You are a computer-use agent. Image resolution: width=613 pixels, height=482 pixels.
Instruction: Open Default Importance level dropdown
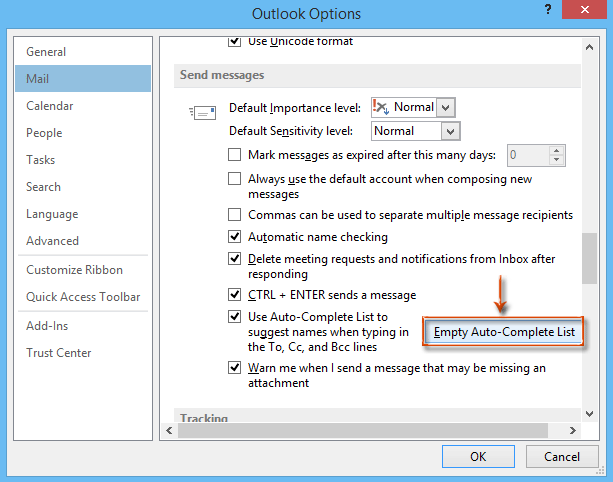446,108
